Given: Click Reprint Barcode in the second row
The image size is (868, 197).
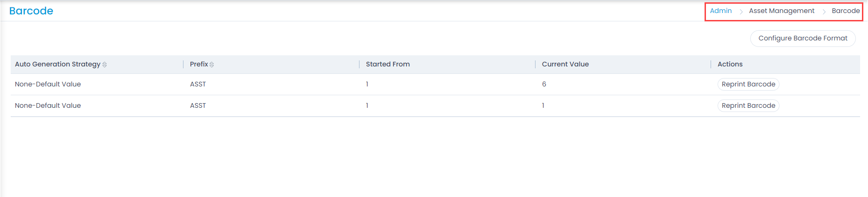Looking at the screenshot, I should 748,105.
